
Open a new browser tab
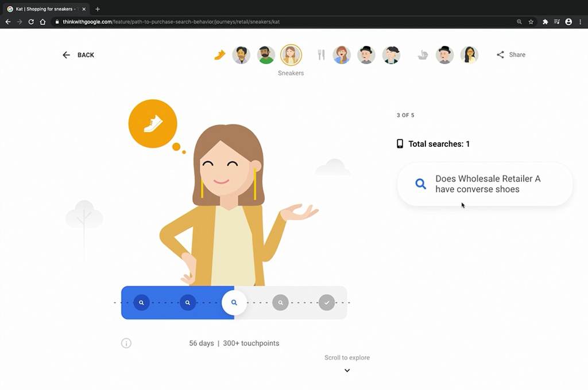click(x=98, y=9)
